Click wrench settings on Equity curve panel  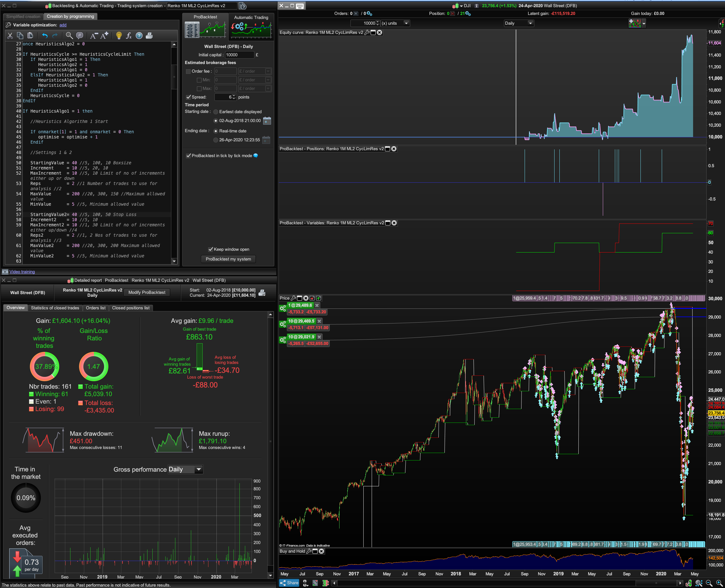(x=367, y=32)
